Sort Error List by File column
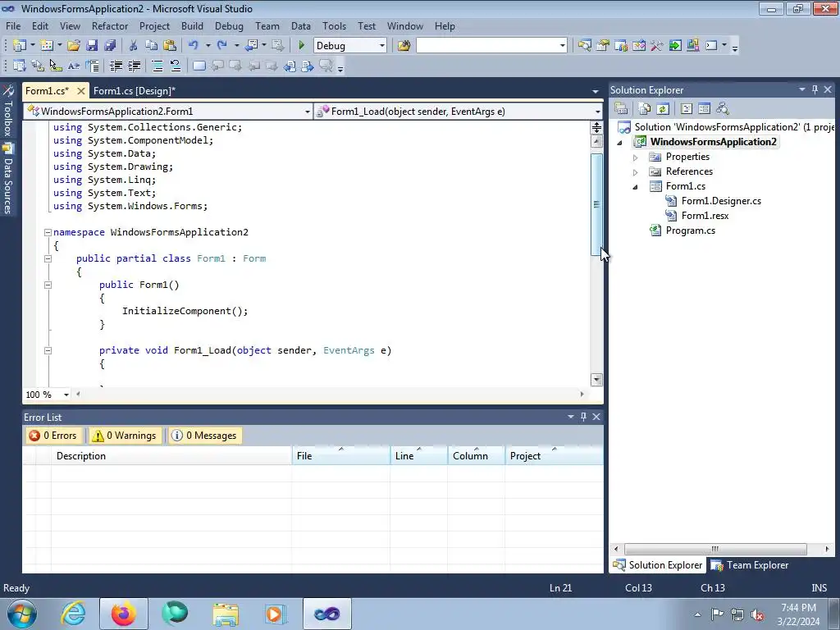 click(340, 456)
